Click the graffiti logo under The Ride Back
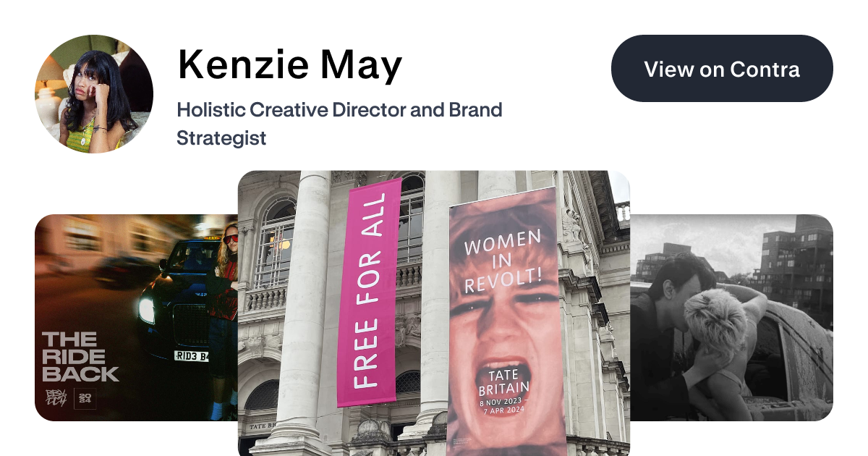 tap(56, 399)
